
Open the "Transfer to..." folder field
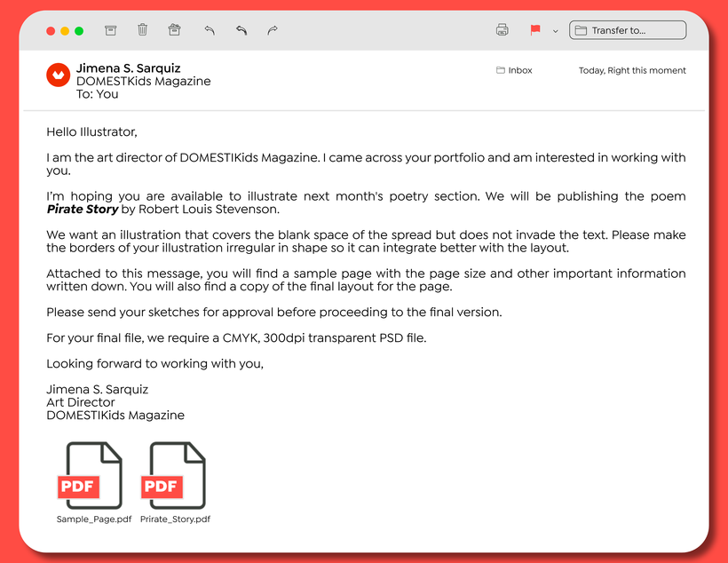[628, 30]
